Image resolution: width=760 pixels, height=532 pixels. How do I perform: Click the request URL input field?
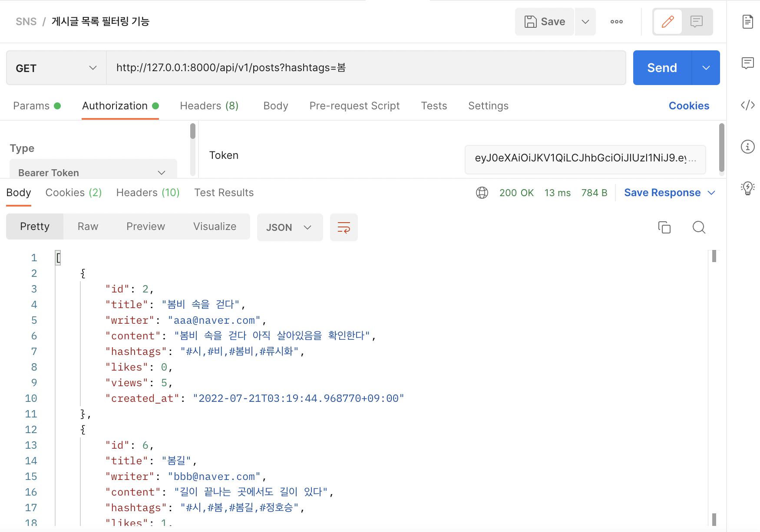366,68
